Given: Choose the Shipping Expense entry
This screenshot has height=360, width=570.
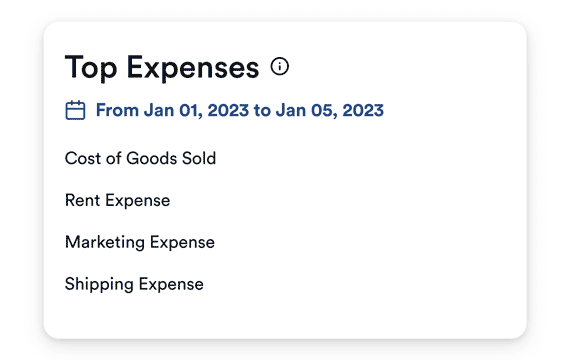Looking at the screenshot, I should pos(134,284).
